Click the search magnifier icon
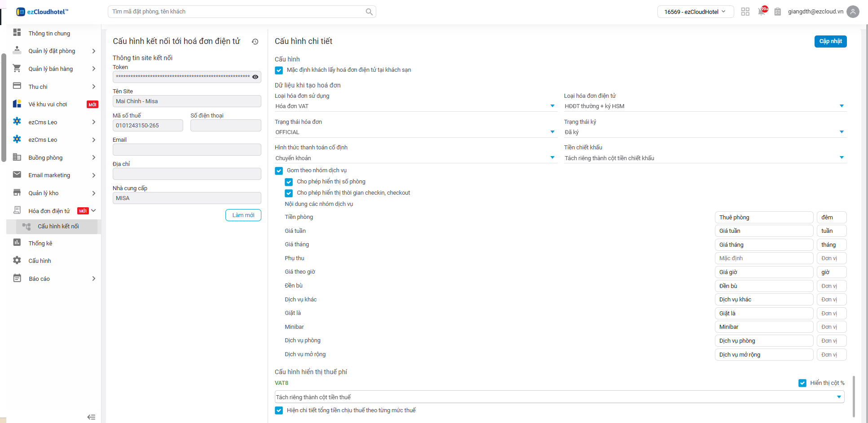 click(x=369, y=12)
